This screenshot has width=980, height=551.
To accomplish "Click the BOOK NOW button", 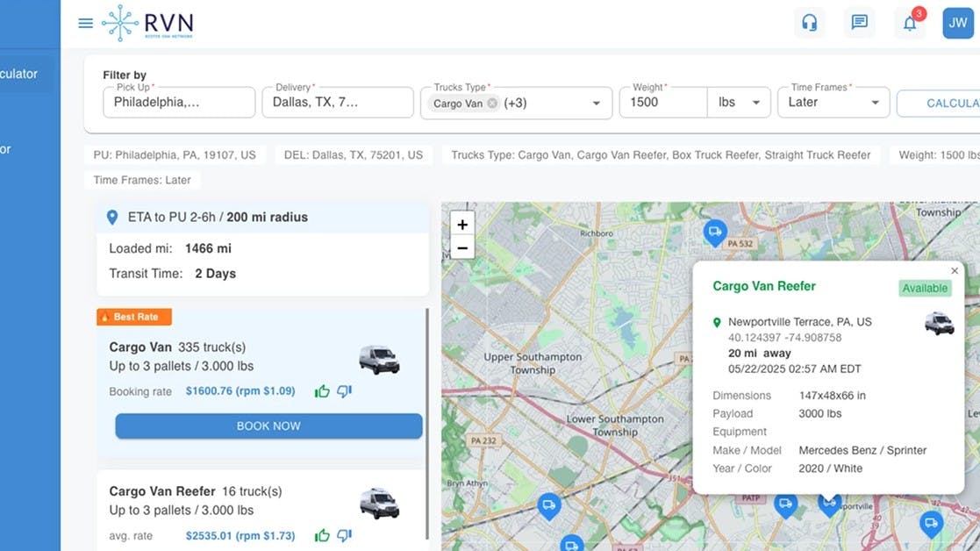I will [x=268, y=426].
